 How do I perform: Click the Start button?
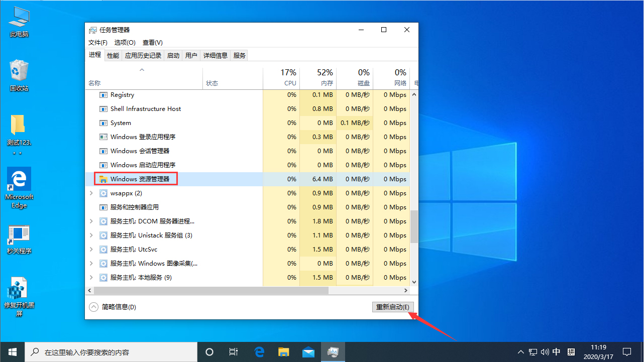12,351
